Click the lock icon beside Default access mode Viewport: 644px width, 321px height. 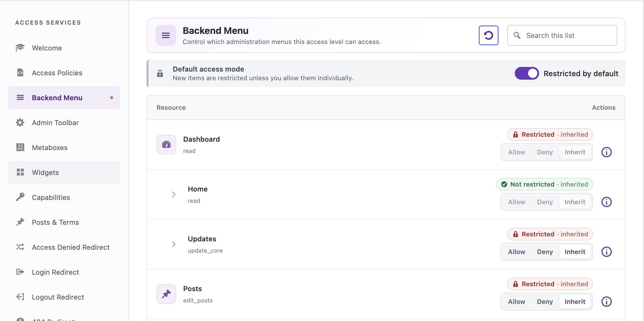(160, 74)
